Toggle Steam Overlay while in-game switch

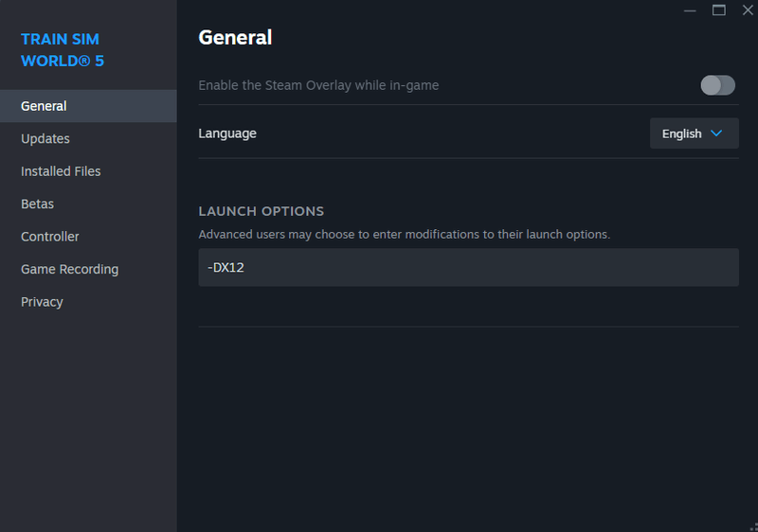pyautogui.click(x=718, y=85)
